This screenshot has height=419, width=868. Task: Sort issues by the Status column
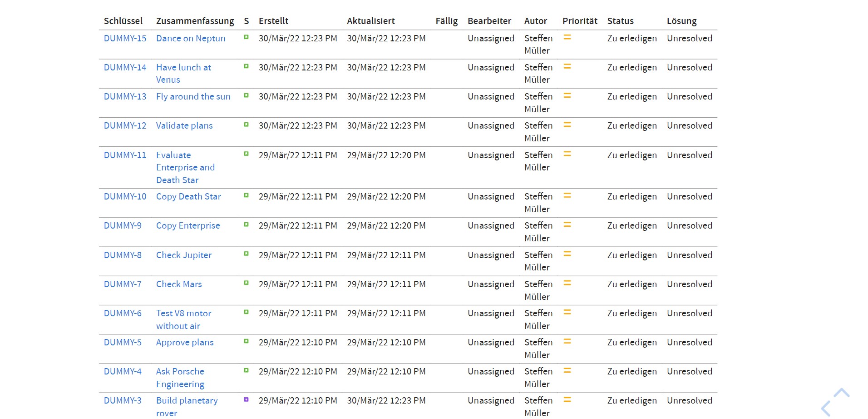[620, 20]
